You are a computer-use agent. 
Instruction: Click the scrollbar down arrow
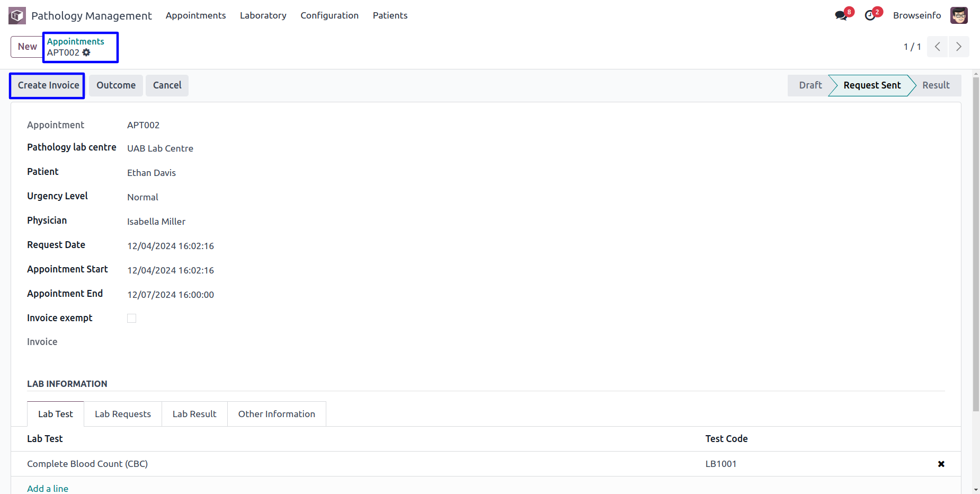click(x=976, y=490)
